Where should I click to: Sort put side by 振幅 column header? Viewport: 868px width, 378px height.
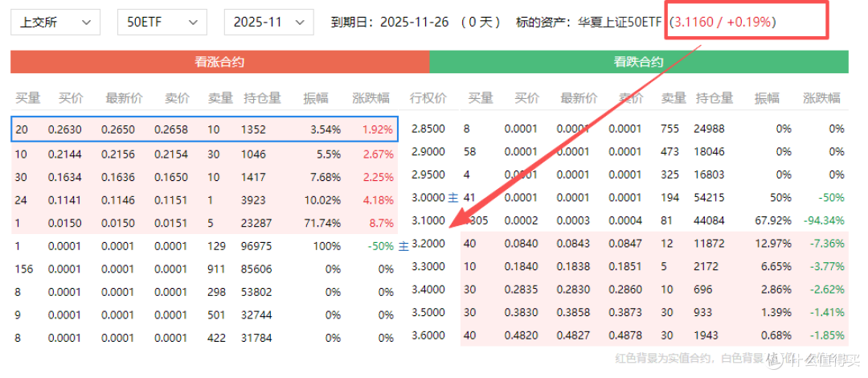click(x=767, y=99)
